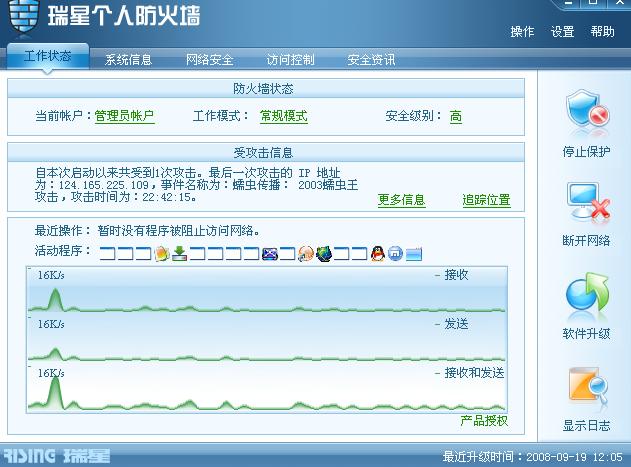Click the orange picture program icon
This screenshot has width=631, height=467.
(x=162, y=254)
